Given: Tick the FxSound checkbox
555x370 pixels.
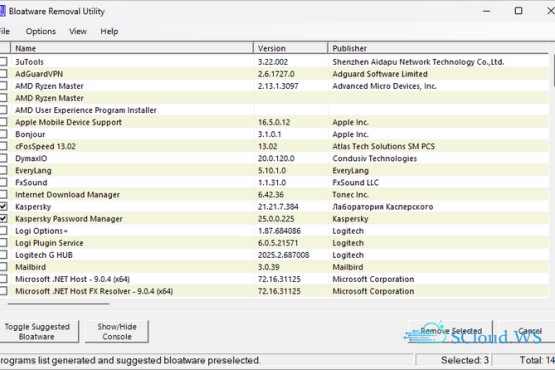Looking at the screenshot, I should [3, 182].
